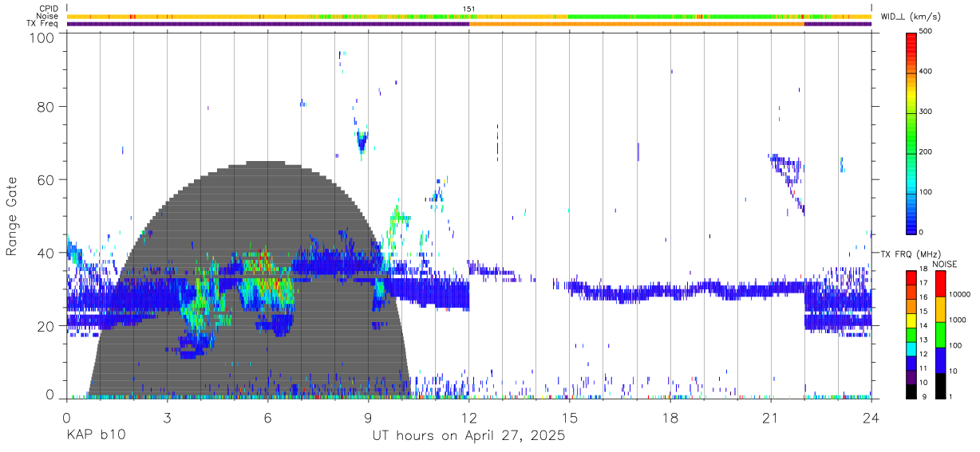Click the 12 hour tick label
Screen dimensions: 980x452
[x=468, y=418]
